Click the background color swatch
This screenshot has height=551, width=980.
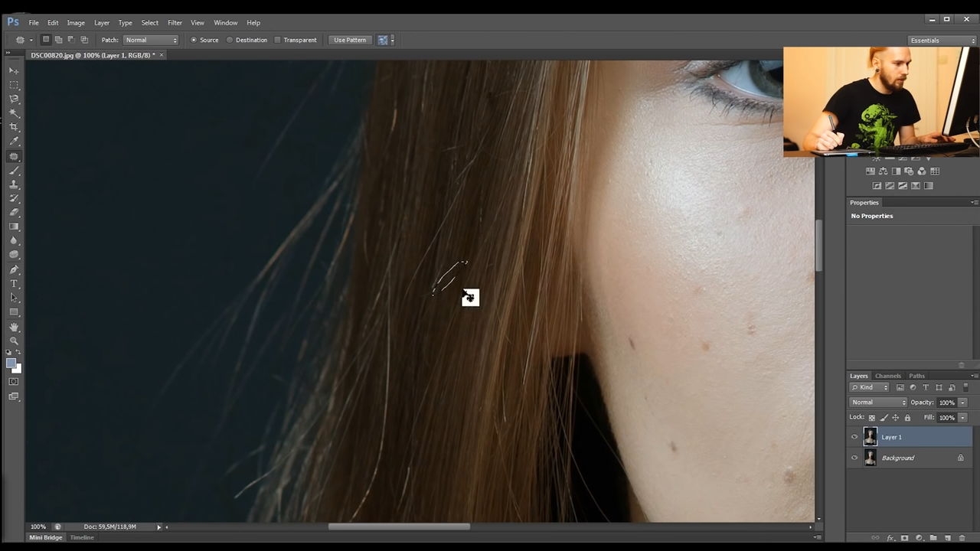coord(17,369)
